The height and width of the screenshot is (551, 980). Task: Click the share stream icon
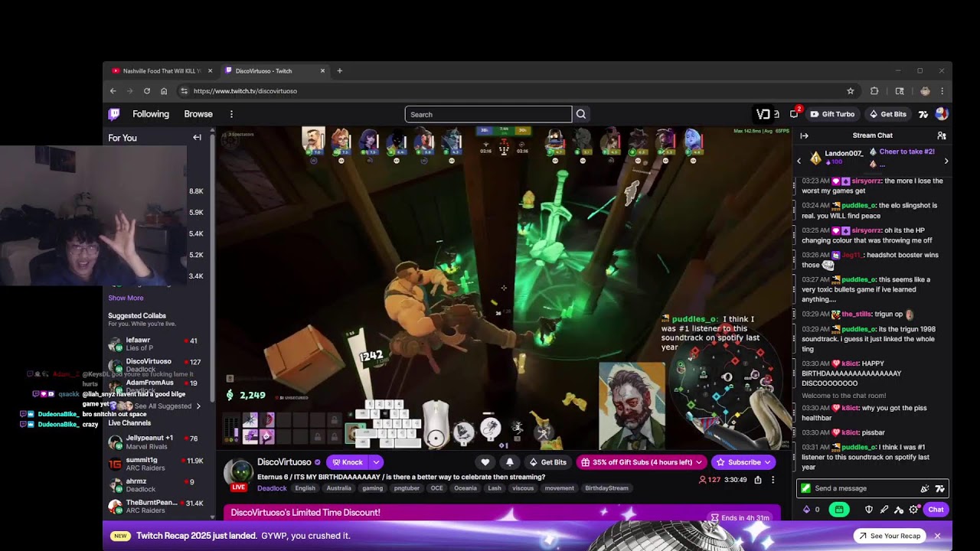(758, 480)
